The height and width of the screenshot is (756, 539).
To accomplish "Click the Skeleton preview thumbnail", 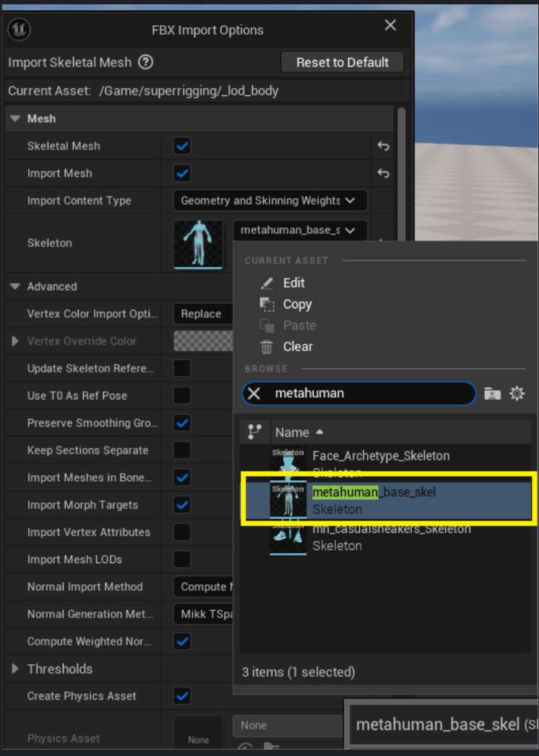I will tap(198, 243).
